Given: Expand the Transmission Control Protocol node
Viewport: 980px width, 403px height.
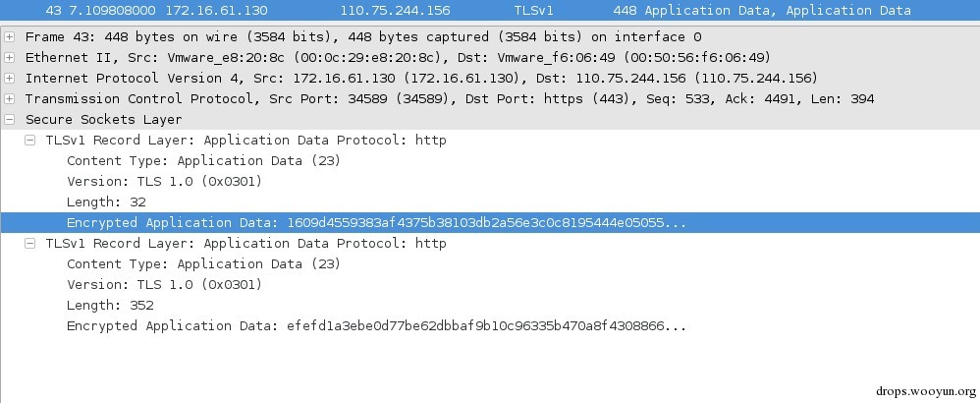Looking at the screenshot, I should [x=10, y=98].
